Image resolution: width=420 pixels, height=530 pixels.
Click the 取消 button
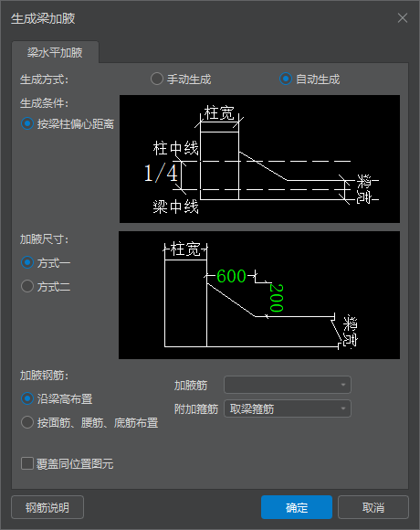[373, 507]
